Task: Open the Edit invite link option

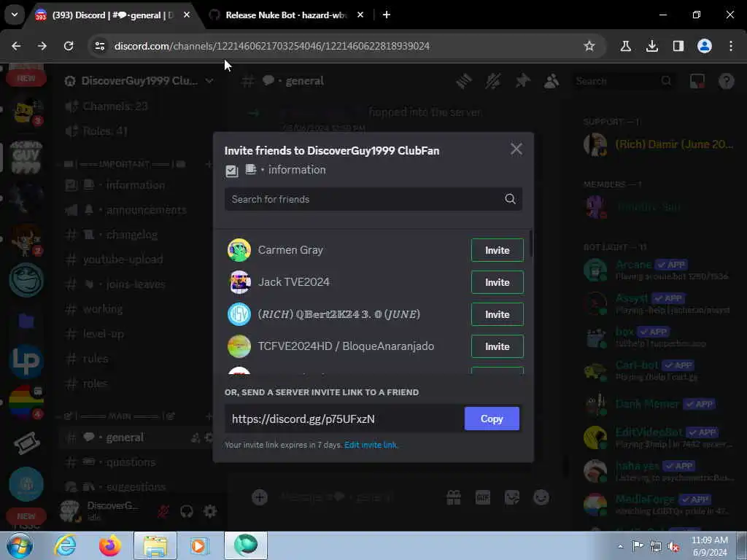Action: 371,445
